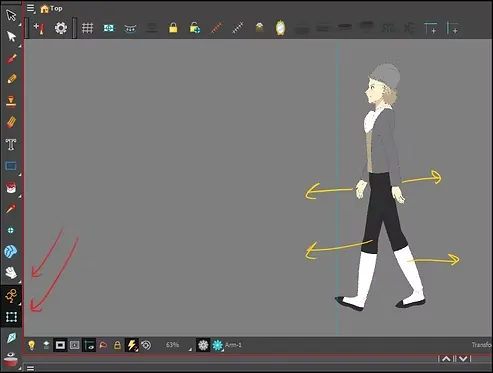Click the red pot icon in left toolbar
This screenshot has width=493, height=373.
pos(11,360)
